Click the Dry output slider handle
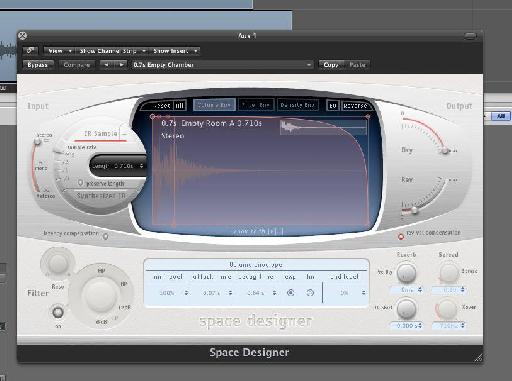This screenshot has height=381, width=512. [x=445, y=151]
